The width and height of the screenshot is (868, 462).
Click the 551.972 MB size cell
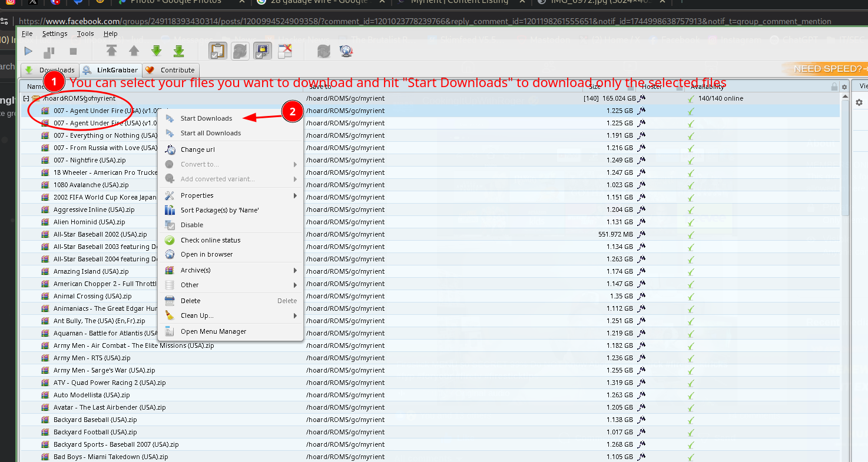[x=615, y=234]
